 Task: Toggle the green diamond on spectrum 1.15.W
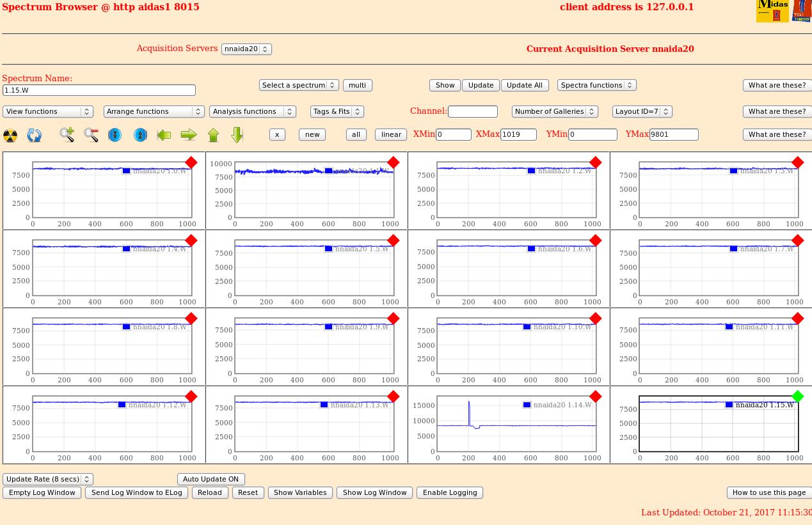click(x=797, y=396)
